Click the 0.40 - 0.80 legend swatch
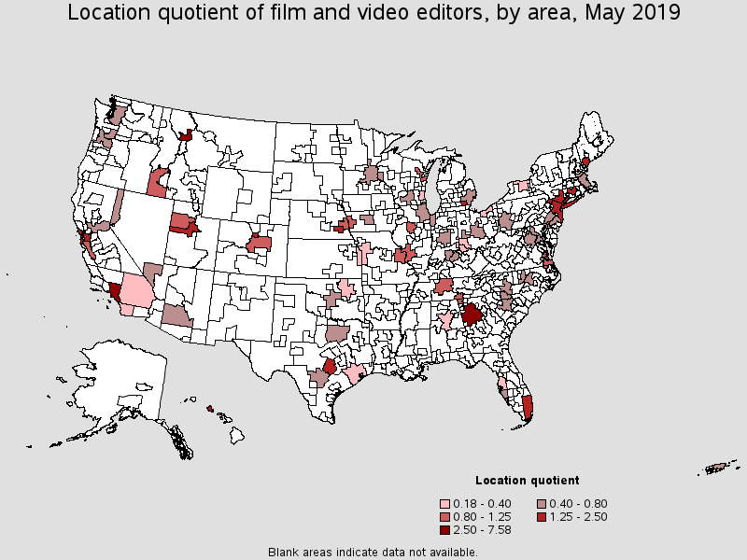Image resolution: width=747 pixels, height=560 pixels. point(542,503)
